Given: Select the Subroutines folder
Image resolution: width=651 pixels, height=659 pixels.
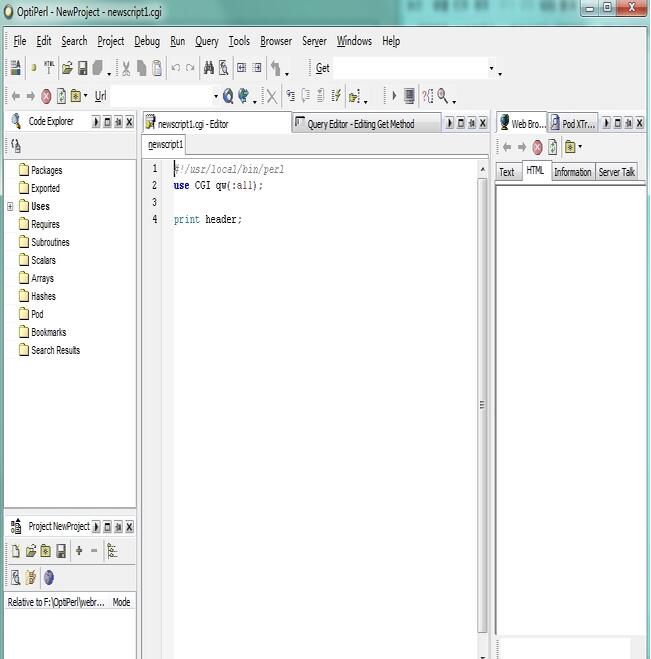Looking at the screenshot, I should click(50, 243).
